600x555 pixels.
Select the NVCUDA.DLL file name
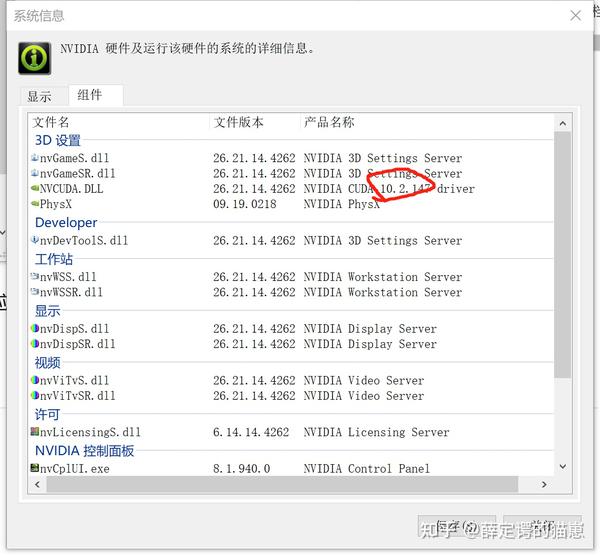pyautogui.click(x=72, y=189)
